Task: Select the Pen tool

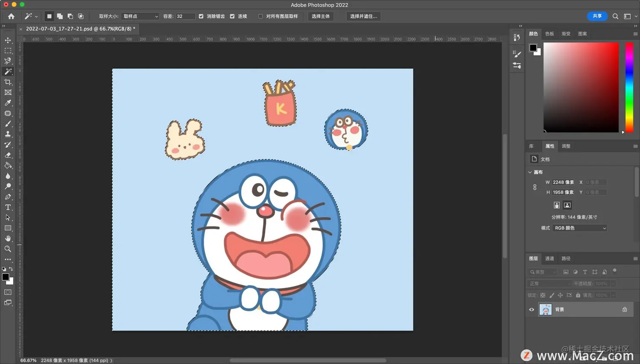Action: click(8, 197)
